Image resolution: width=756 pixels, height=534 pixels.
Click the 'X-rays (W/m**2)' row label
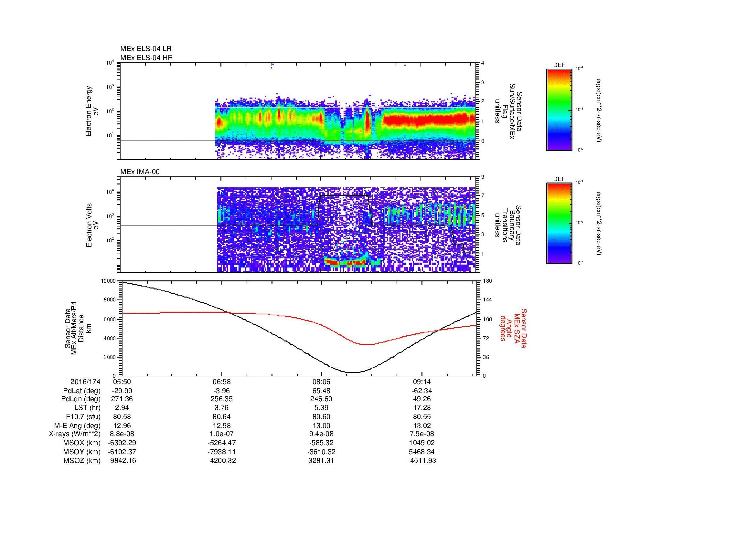pos(74,434)
